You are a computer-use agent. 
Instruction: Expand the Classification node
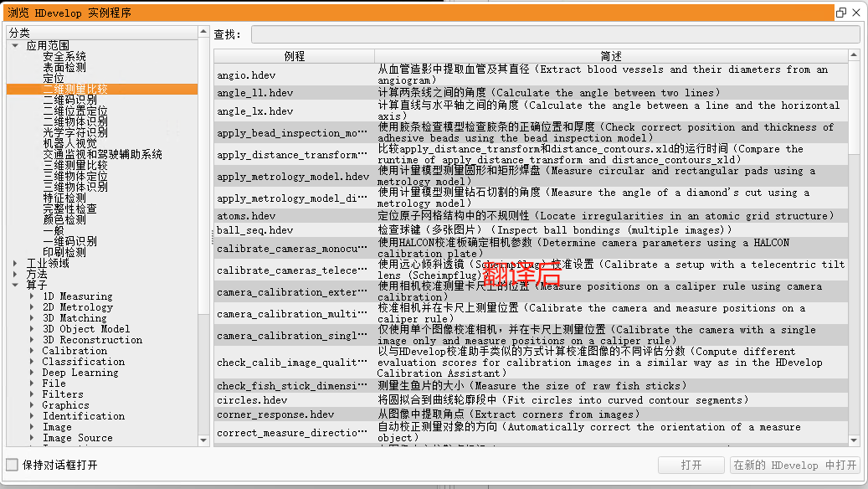coord(32,361)
